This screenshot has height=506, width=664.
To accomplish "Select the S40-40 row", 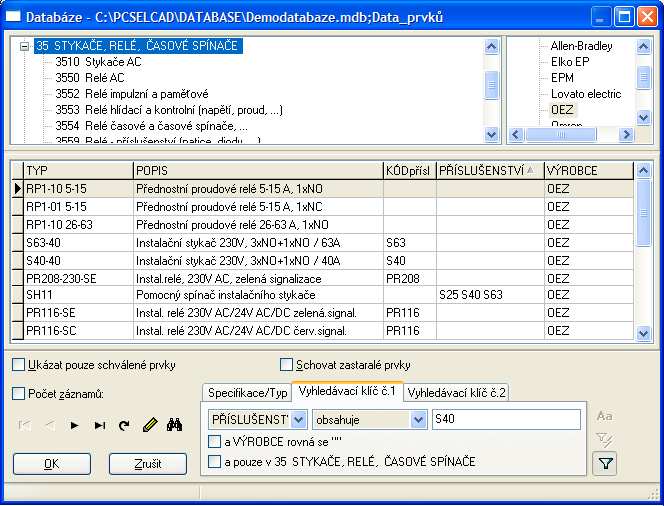I will pos(322,261).
